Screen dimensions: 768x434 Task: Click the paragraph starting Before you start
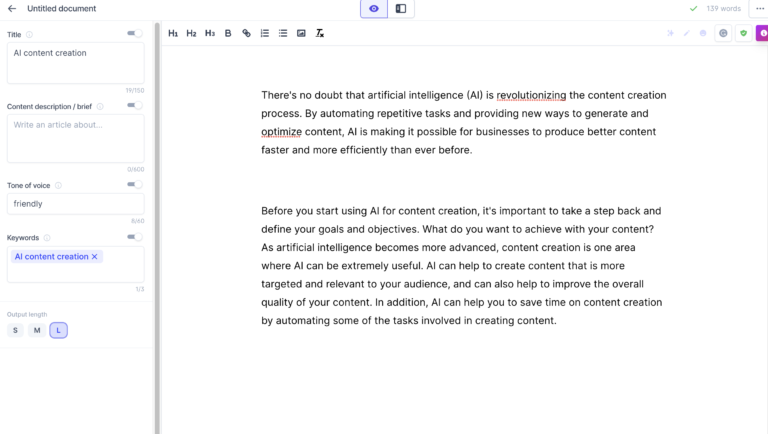click(x=461, y=265)
